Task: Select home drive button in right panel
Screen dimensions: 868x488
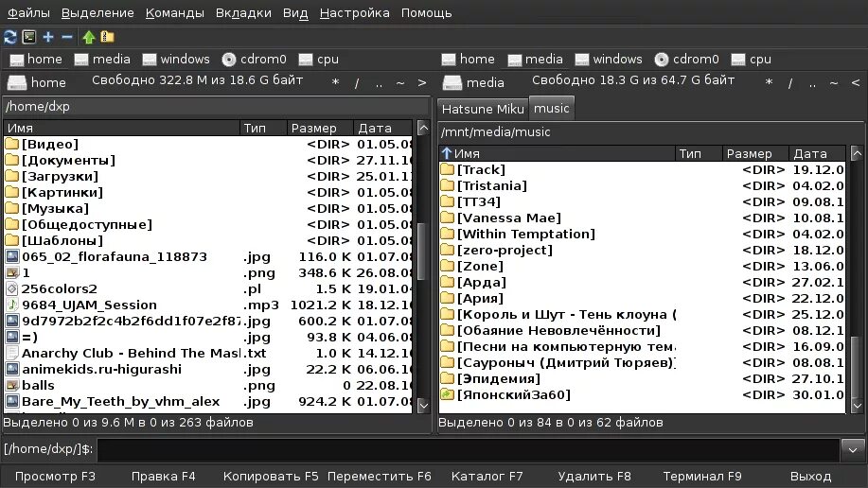Action: [469, 60]
